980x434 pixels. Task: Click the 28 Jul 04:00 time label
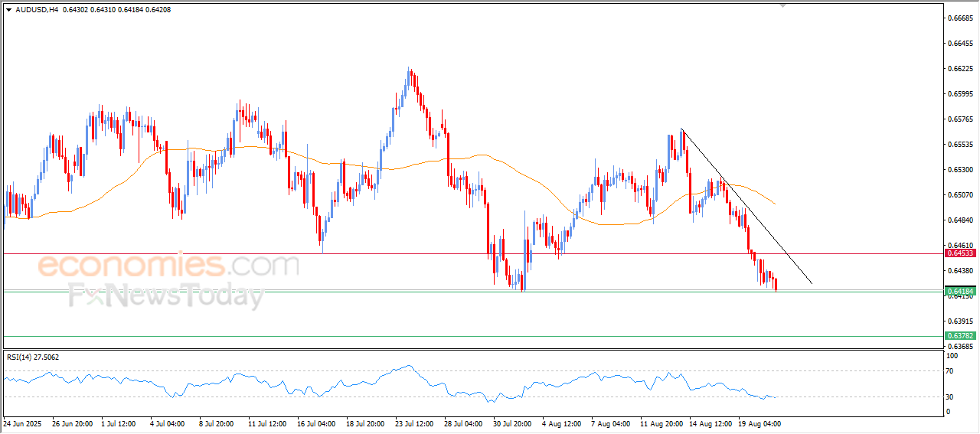click(463, 423)
